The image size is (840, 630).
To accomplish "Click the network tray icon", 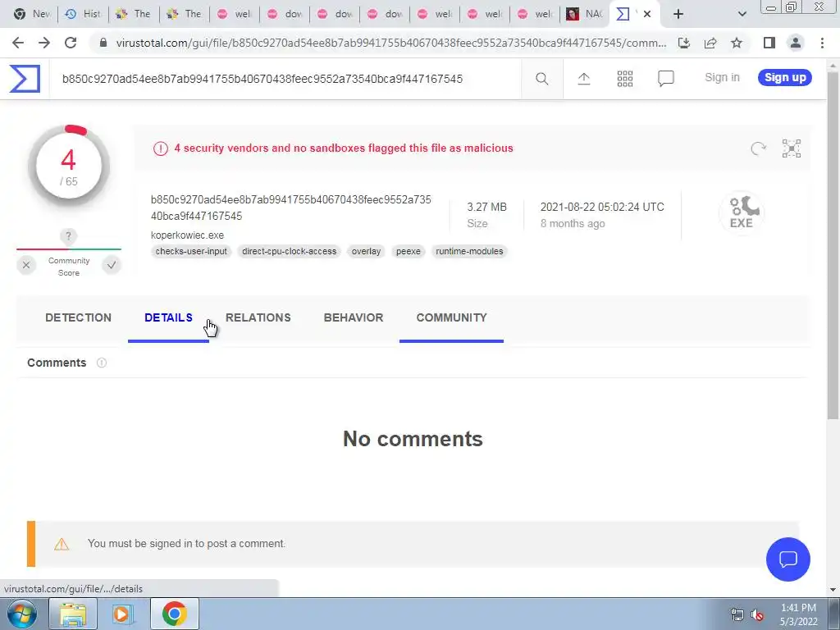I will tap(737, 615).
